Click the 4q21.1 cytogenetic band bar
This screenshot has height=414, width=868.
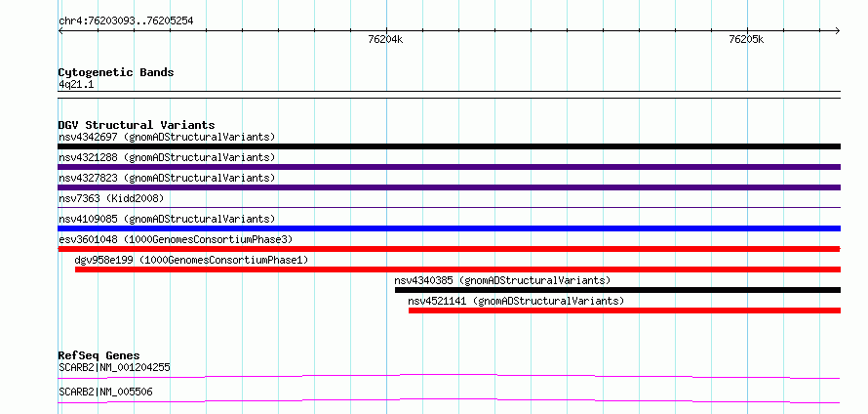pos(449,95)
